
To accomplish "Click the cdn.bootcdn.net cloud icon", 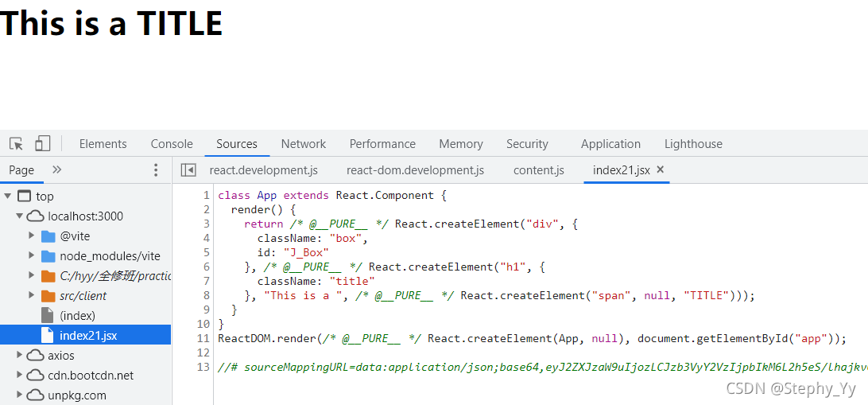I will 36,375.
